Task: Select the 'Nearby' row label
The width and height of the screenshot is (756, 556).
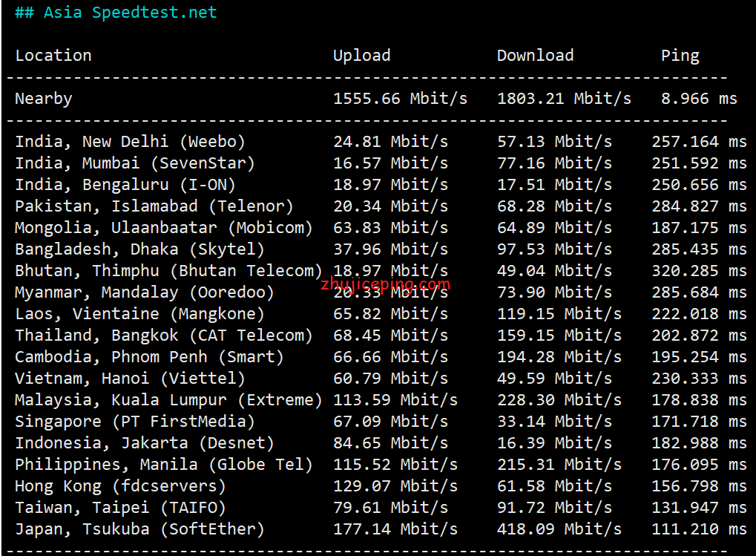Action: [44, 99]
